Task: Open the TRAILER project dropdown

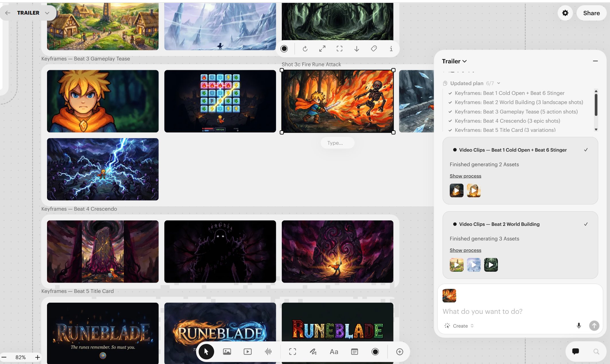Action: click(47, 13)
